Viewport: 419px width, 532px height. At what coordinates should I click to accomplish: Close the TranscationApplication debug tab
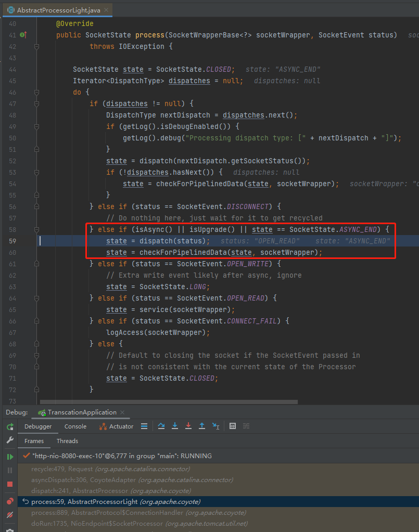tap(122, 412)
